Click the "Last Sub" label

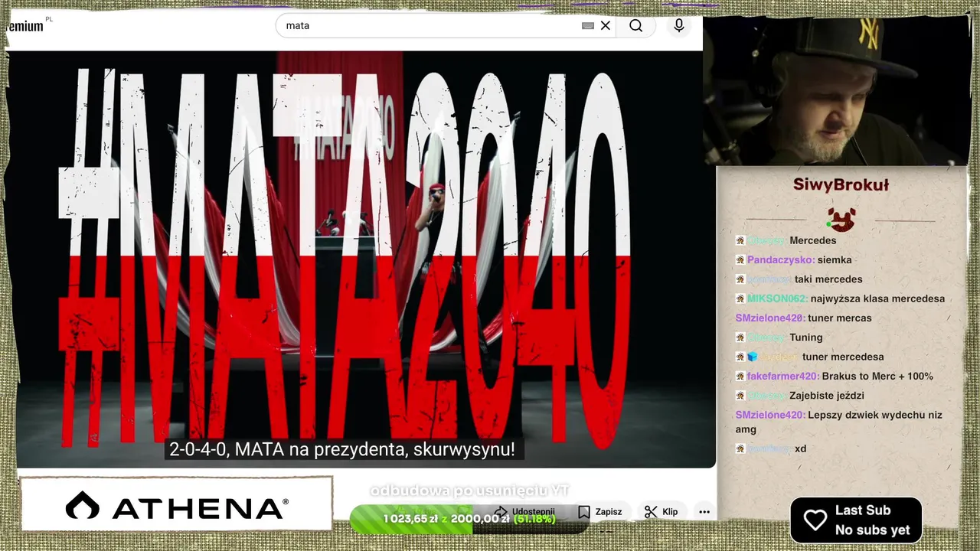(x=863, y=510)
